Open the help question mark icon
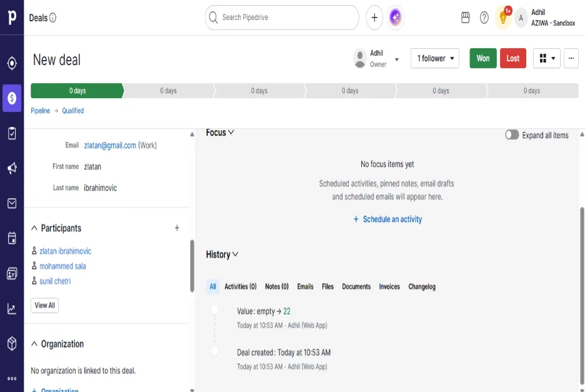 click(484, 18)
